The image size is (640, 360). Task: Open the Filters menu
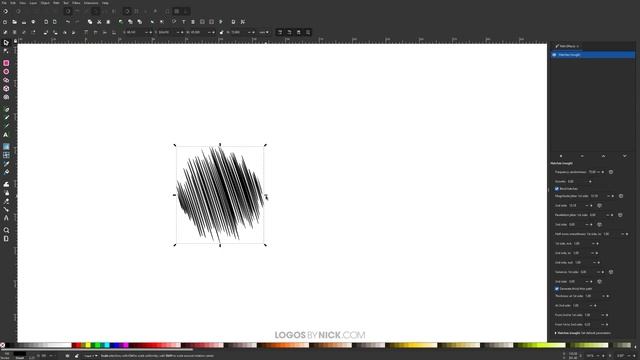[76, 3]
